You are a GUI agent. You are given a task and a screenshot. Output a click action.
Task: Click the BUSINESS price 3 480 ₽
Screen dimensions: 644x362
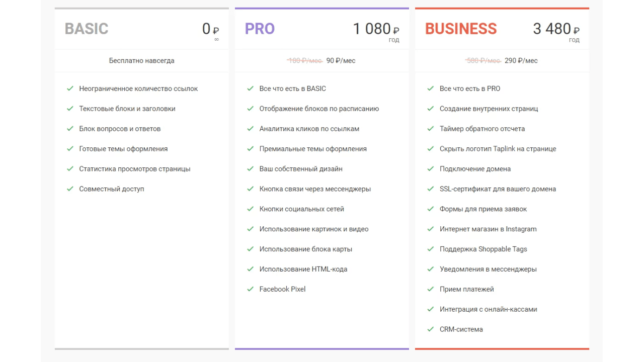pos(556,29)
